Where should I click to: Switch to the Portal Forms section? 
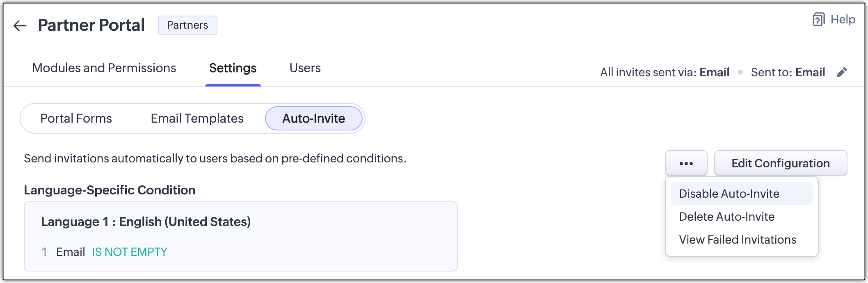point(76,119)
